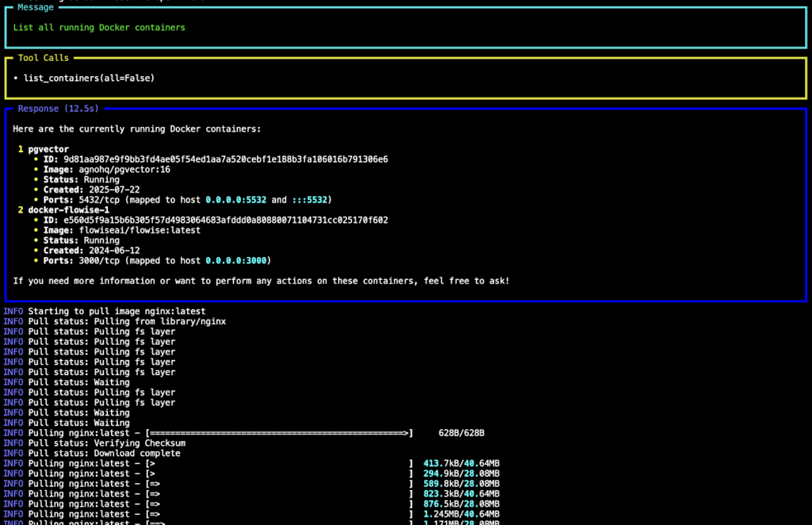Screen dimensions: 812x525
Task: Click the 'Response (12.5s)' panel title
Action: click(x=58, y=109)
